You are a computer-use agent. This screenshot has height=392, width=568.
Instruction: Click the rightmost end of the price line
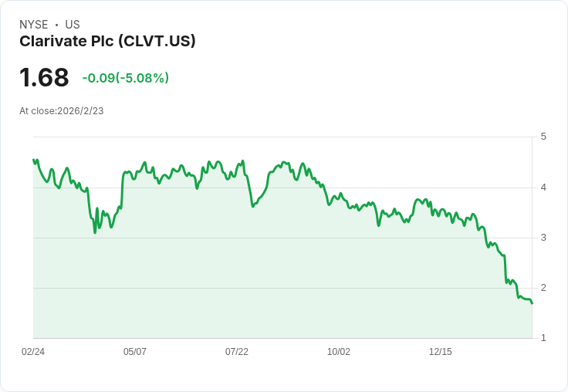(532, 302)
